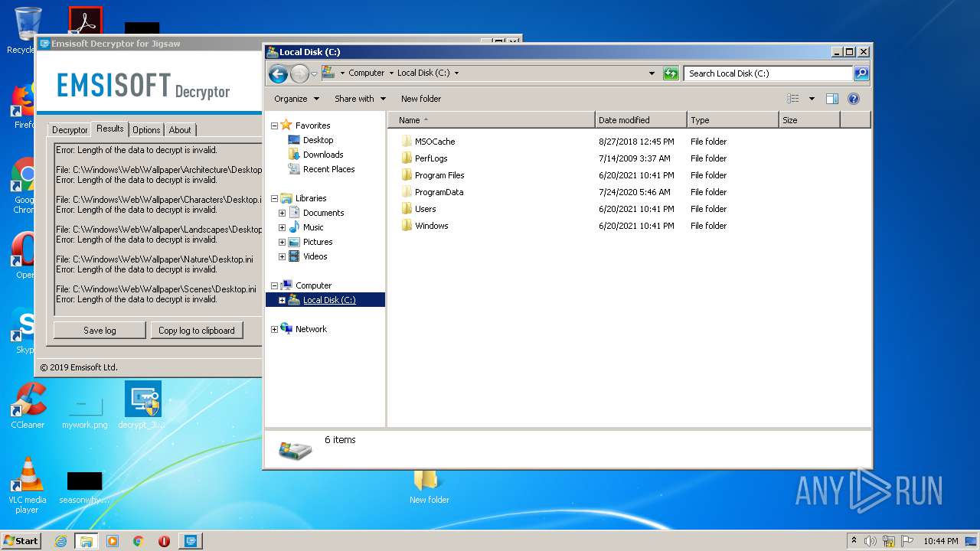Switch to the Results tab

click(x=110, y=129)
